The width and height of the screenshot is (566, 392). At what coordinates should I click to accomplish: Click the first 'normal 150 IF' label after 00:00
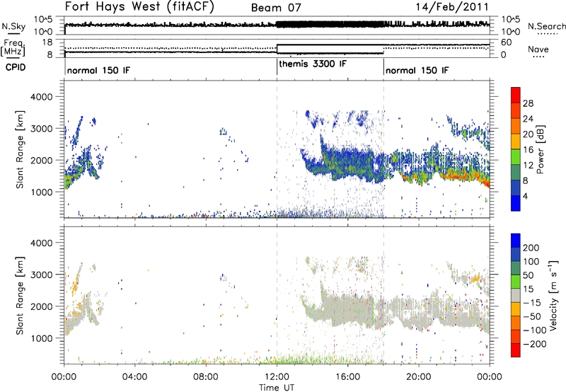(98, 70)
